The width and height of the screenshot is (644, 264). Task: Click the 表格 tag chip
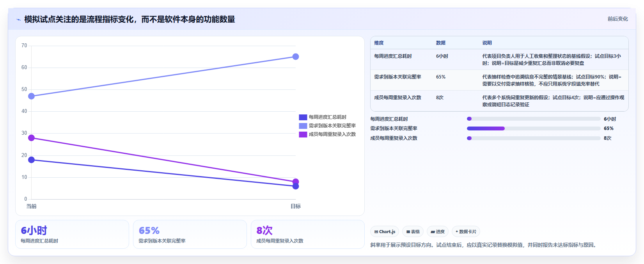(413, 232)
